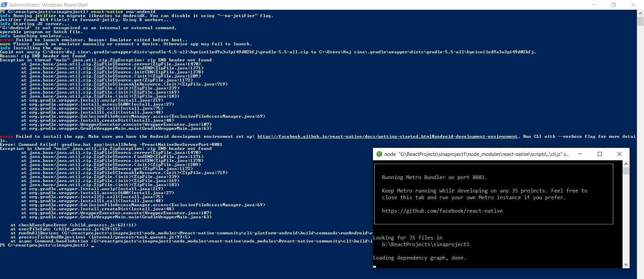644x279 pixels.
Task: Click the Administrator: Windows PowerShell title
Action: pos(48,5)
